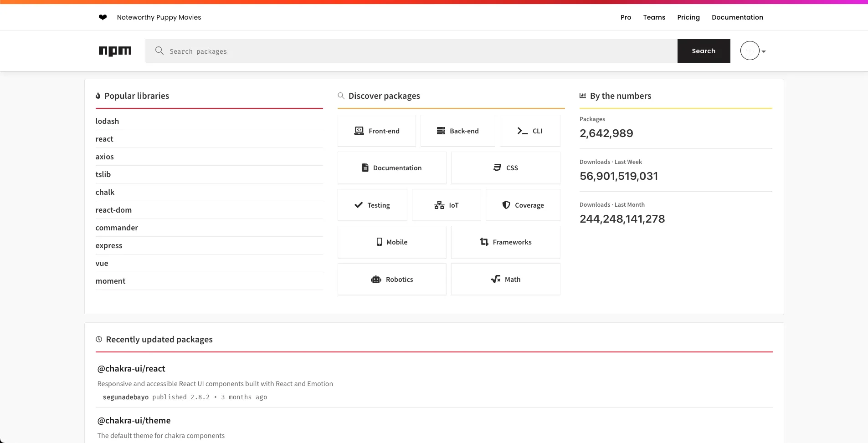The image size is (868, 443).
Task: Open the chalk library link
Action: (x=105, y=192)
